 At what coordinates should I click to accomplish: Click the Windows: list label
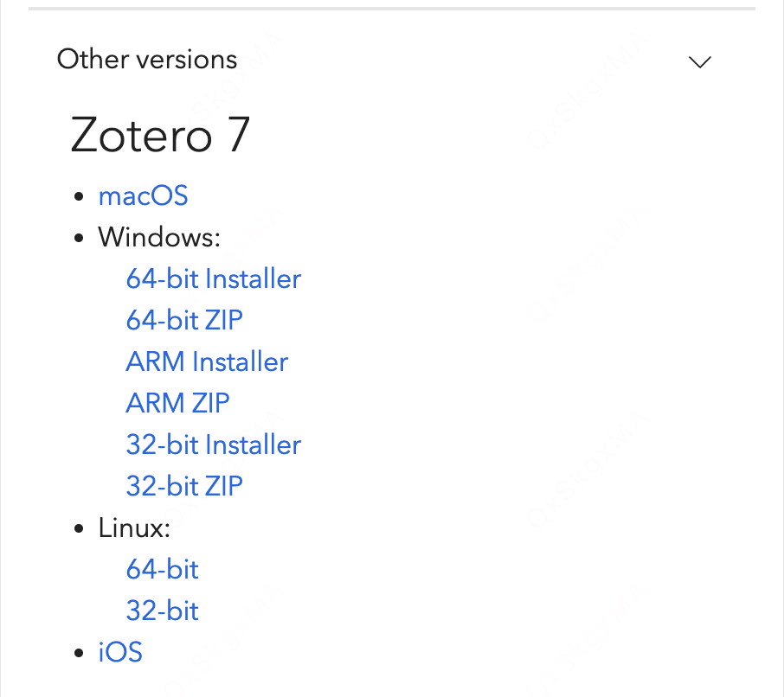(159, 237)
